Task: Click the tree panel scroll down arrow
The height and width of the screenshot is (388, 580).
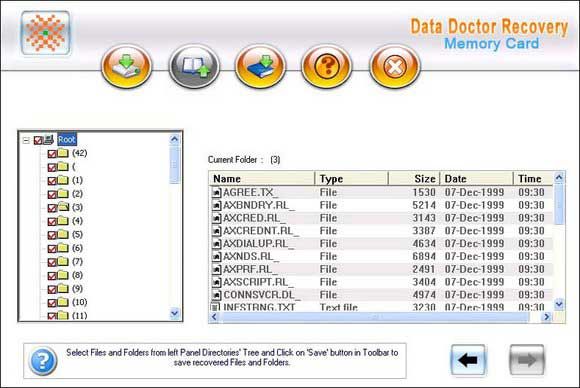Action: [x=175, y=314]
